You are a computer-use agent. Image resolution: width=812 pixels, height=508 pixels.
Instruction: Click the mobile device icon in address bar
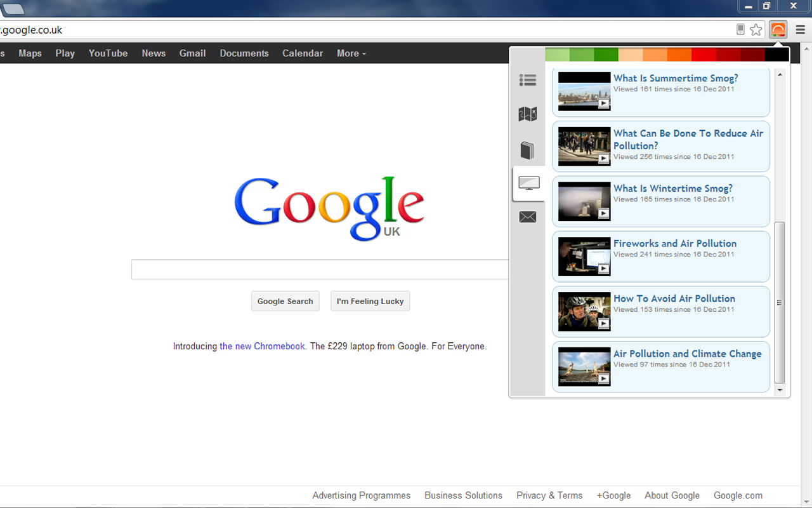coord(740,30)
